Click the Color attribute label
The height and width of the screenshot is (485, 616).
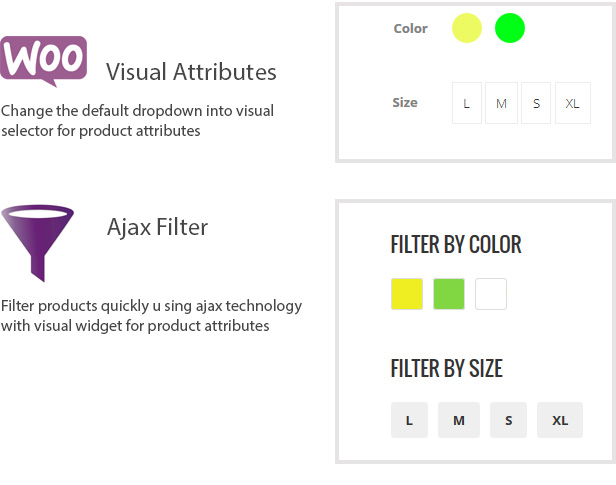click(411, 28)
